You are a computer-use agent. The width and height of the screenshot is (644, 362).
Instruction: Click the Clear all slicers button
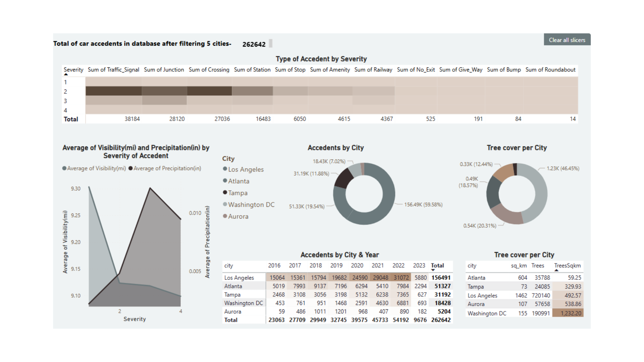coord(567,40)
